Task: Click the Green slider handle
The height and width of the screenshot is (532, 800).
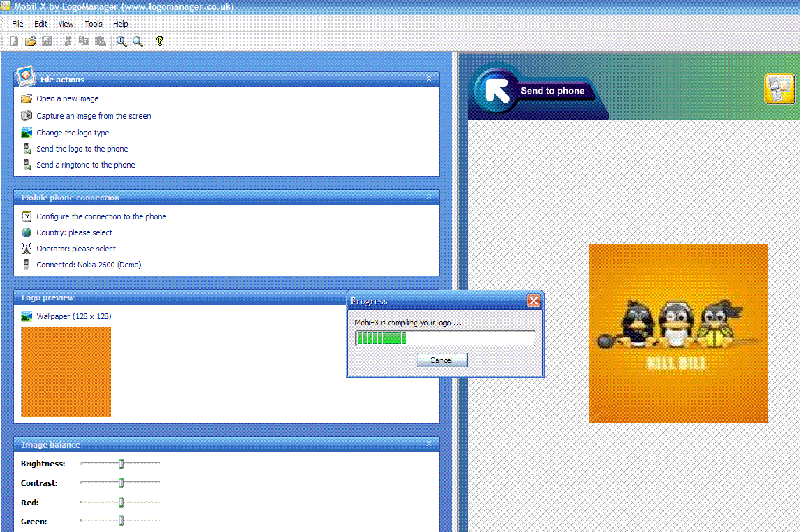Action: pyautogui.click(x=121, y=521)
